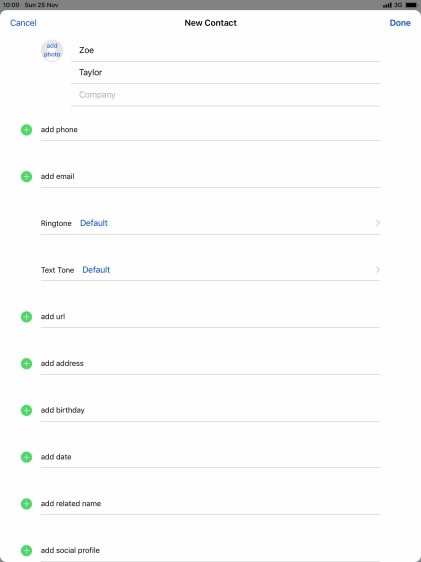Edit the last name Taylor field
The image size is (421, 562).
[x=225, y=73]
